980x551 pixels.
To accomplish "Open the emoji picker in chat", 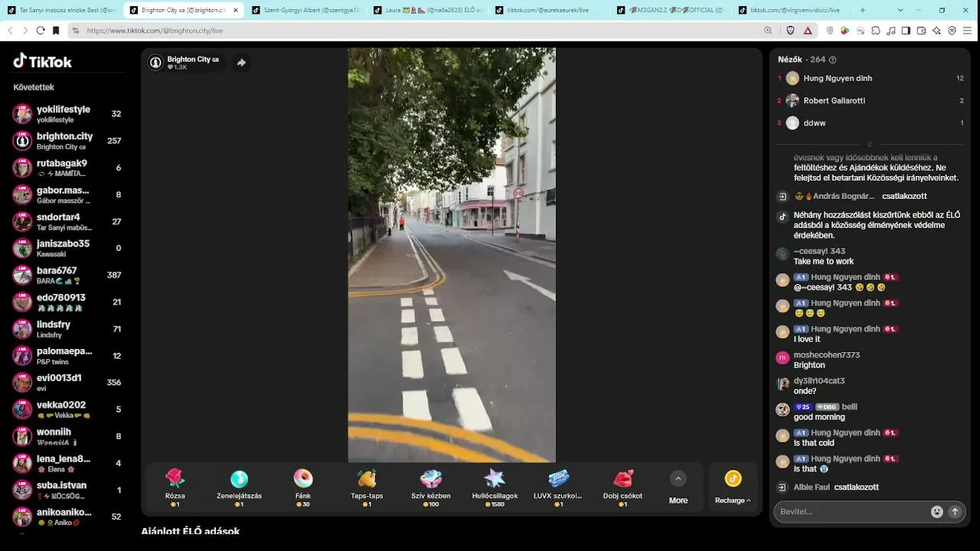I will click(936, 512).
